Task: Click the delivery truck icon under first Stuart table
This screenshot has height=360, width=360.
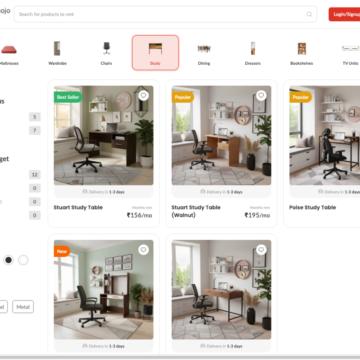Action: point(85,192)
